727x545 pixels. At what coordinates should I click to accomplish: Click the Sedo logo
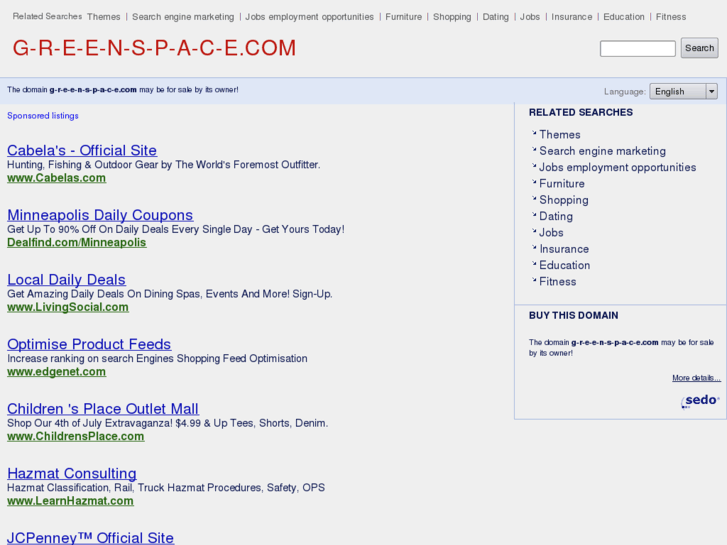pyautogui.click(x=700, y=401)
